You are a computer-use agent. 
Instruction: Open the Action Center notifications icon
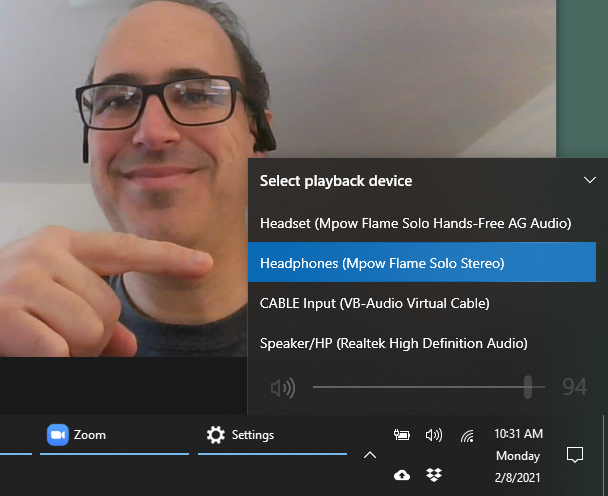point(575,455)
